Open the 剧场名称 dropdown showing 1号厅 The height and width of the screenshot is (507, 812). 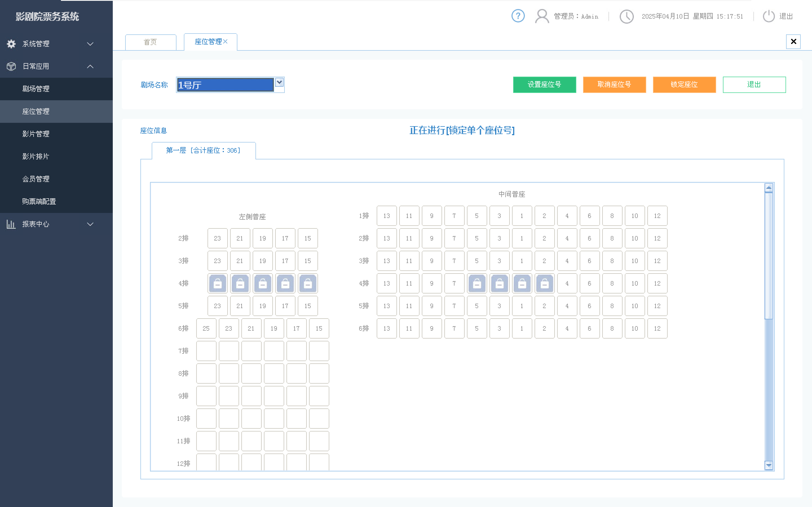[x=279, y=83]
